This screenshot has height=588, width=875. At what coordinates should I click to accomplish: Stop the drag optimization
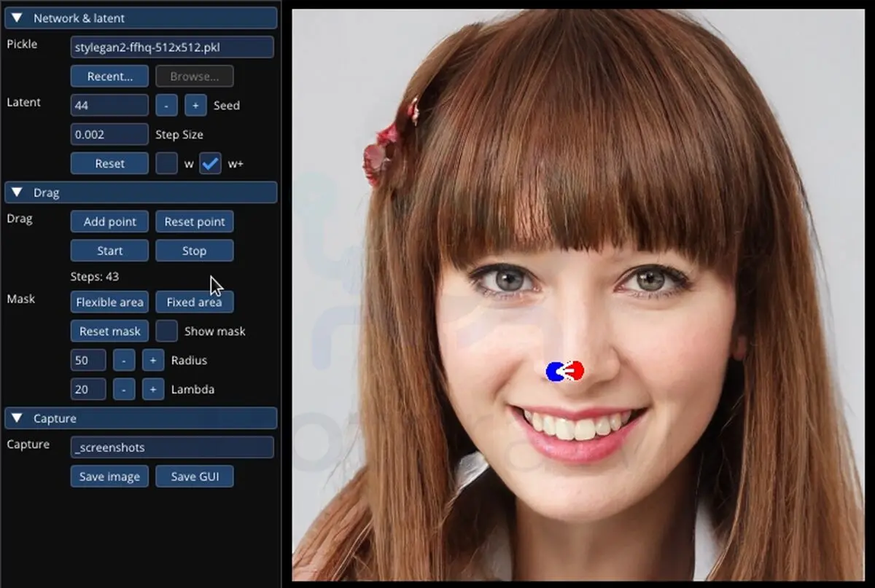click(195, 251)
